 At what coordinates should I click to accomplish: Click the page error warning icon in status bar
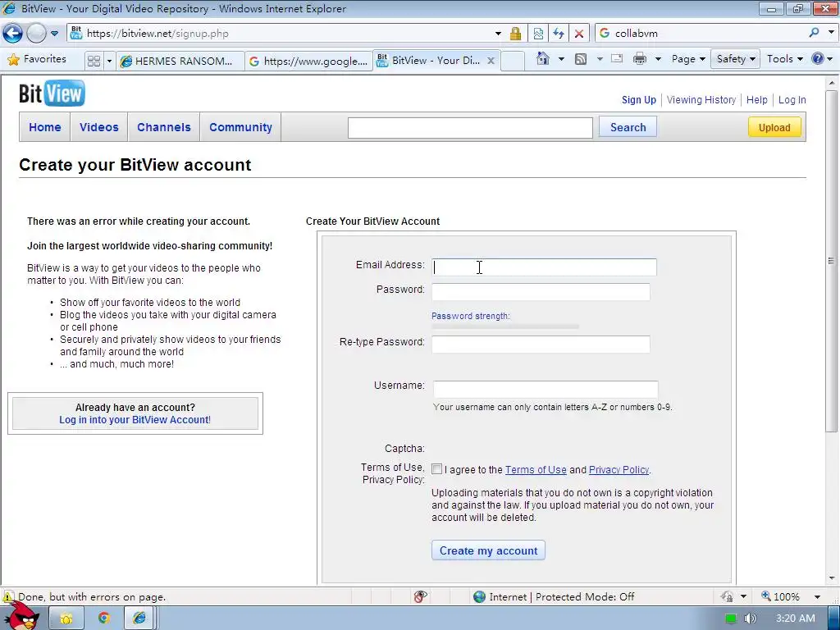click(x=7, y=597)
